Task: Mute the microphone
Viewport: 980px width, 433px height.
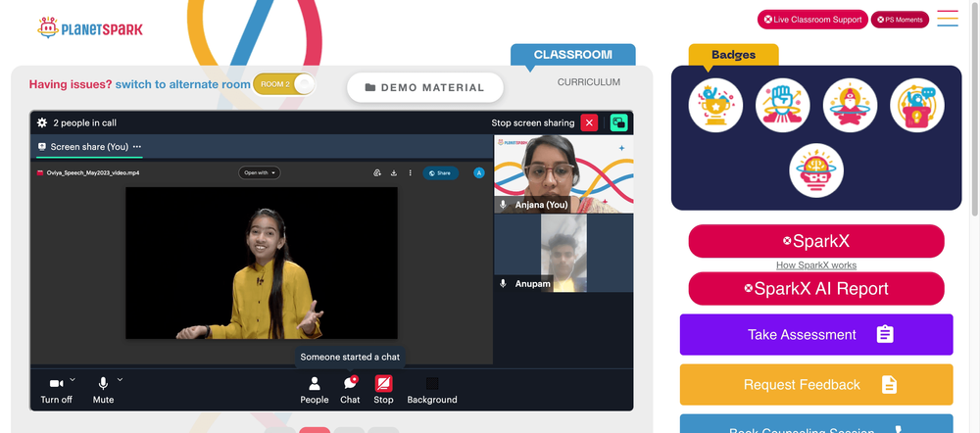Action: (103, 391)
